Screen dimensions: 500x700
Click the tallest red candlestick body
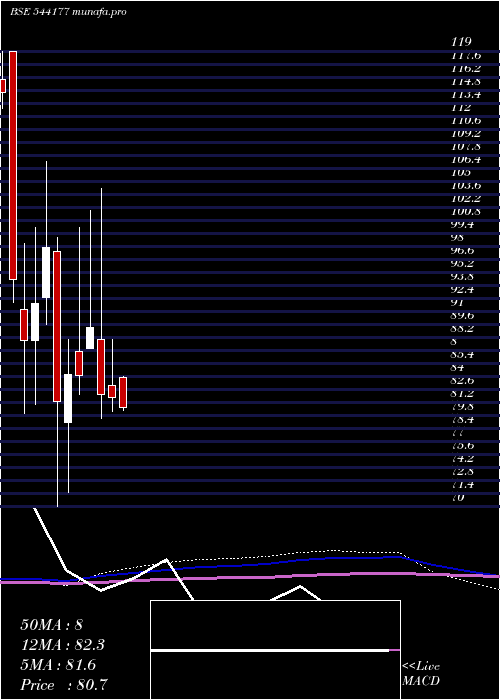(x=13, y=165)
